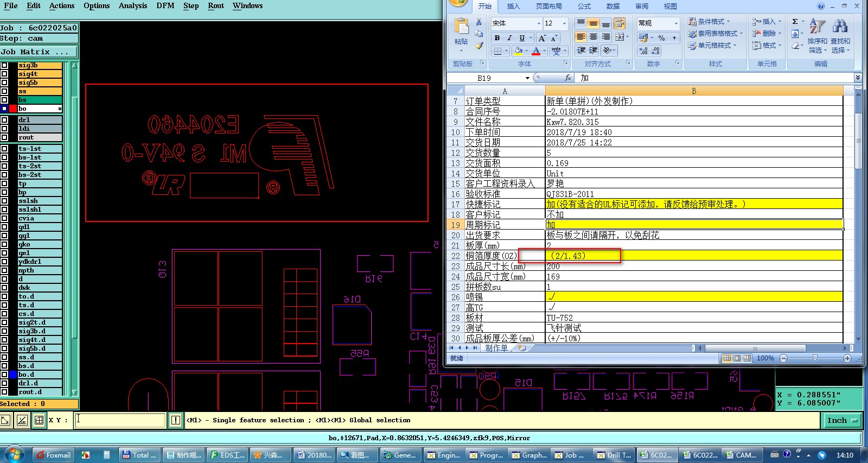Toggle Italic formatting in Excel
Screen dimensions: 868x463
[x=509, y=38]
